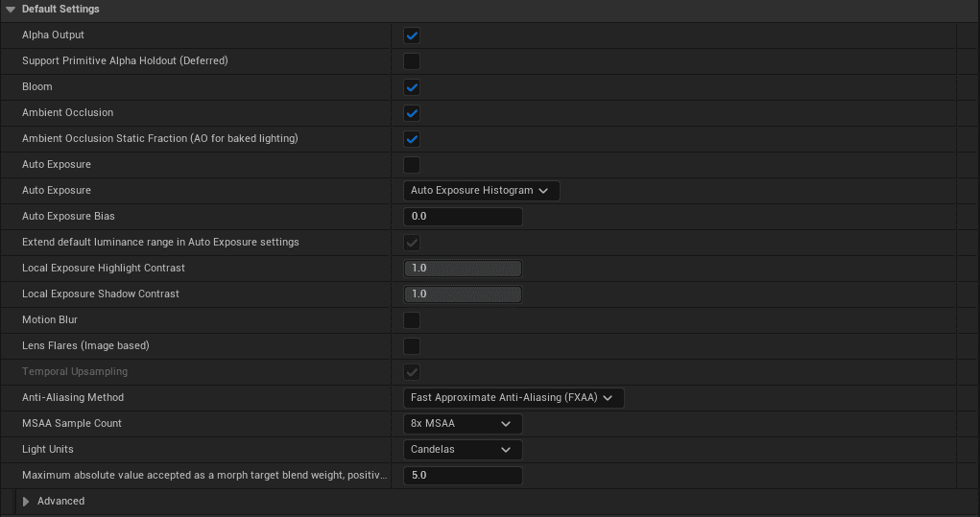The image size is (980, 517).
Task: Select the Auto Exposure Bias label
Action: pyautogui.click(x=68, y=216)
